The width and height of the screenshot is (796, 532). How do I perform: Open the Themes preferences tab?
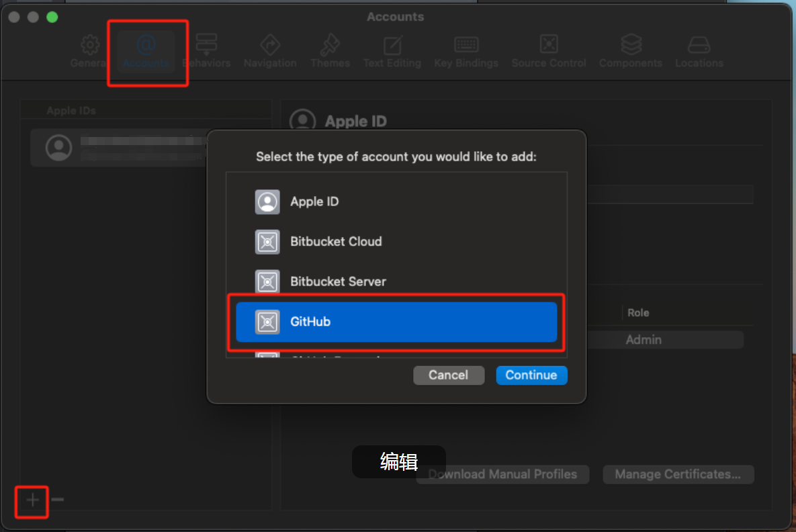(x=330, y=51)
